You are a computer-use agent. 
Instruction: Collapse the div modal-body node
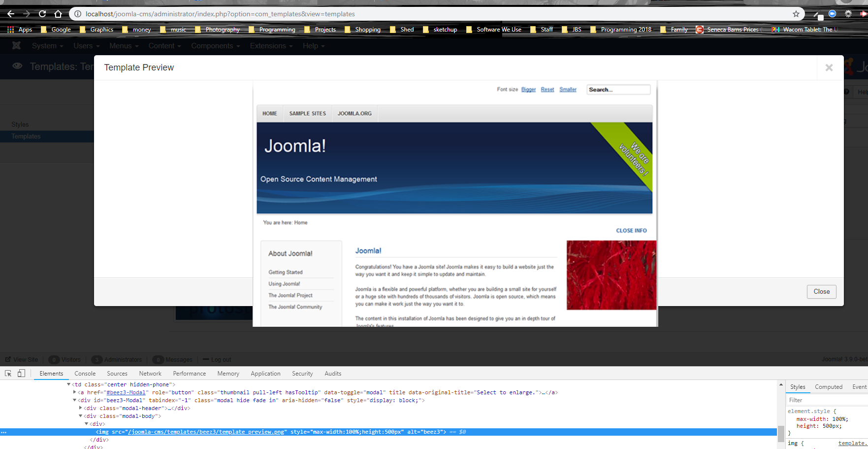pos(80,416)
